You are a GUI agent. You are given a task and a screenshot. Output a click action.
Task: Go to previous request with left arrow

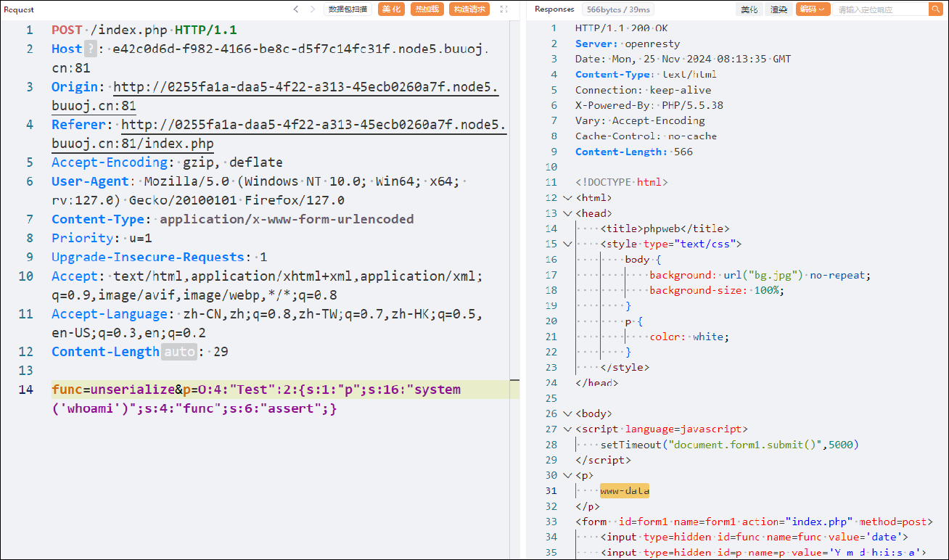(296, 9)
